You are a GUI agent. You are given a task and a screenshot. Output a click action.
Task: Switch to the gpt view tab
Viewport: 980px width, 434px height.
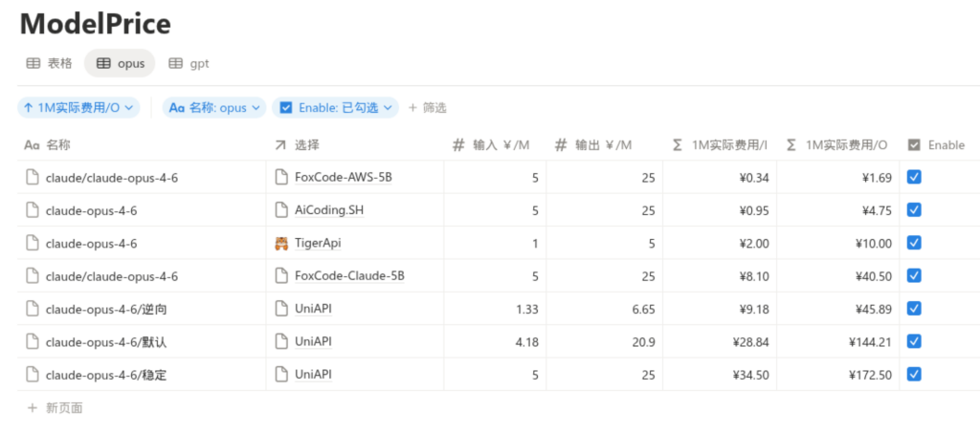(x=189, y=63)
